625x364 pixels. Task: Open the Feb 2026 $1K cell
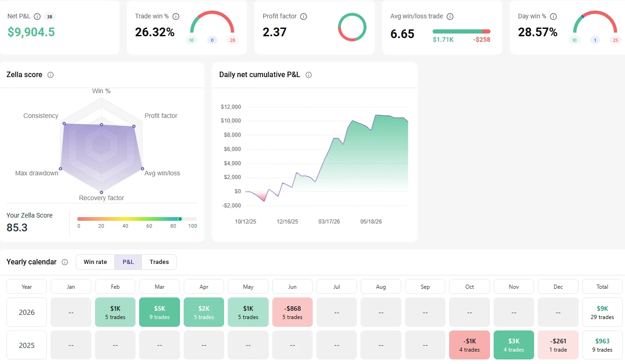coord(115,312)
